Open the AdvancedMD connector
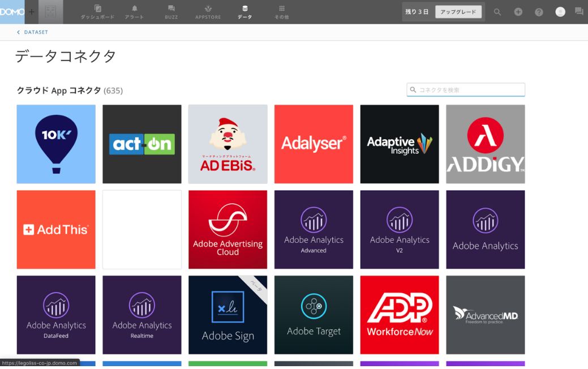Viewport: 588px width, 369px height. [486, 315]
